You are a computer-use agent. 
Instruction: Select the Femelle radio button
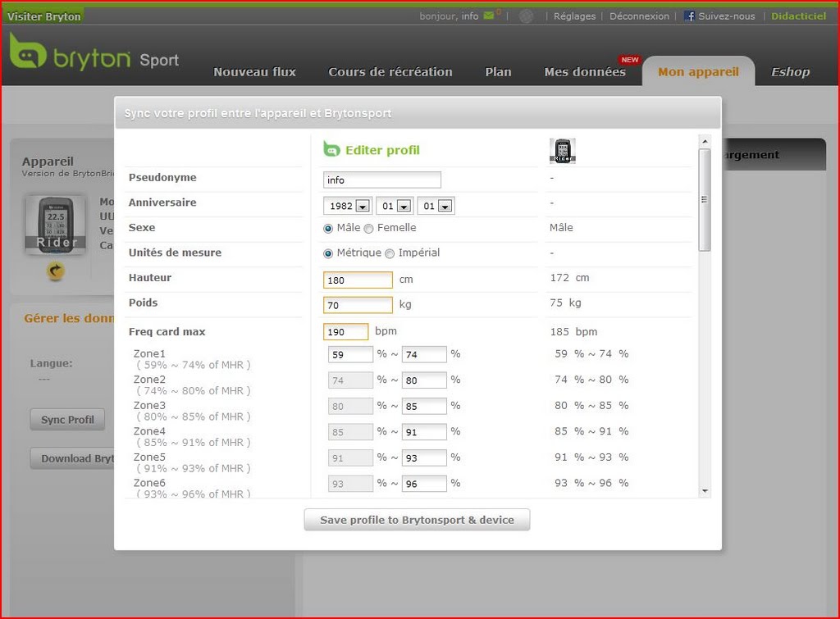(x=368, y=229)
